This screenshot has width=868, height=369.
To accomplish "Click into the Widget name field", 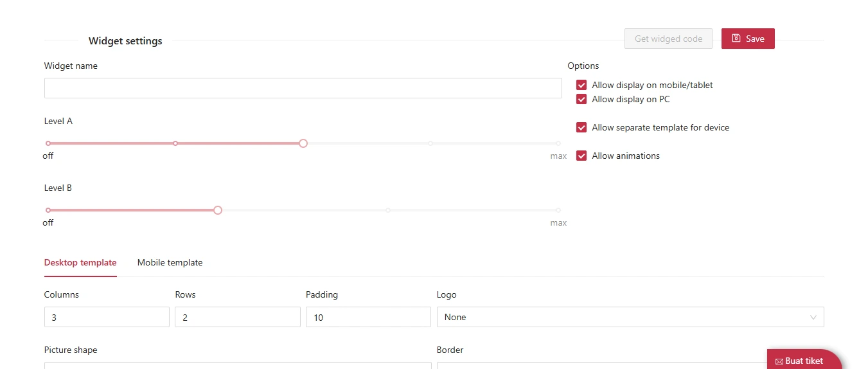I will 303,88.
